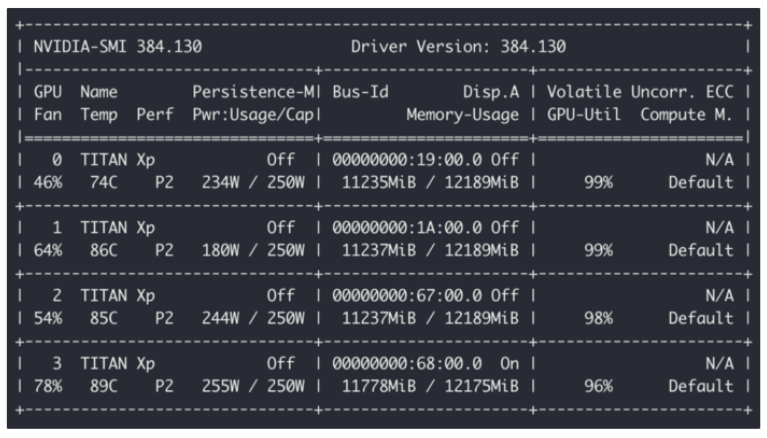Click the 'On' display status for GPU 3

[510, 364]
